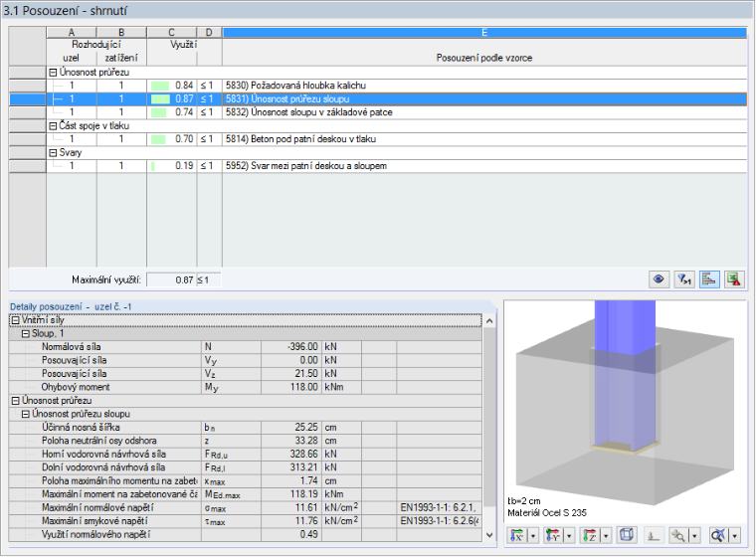Export the table to Excel
The image size is (756, 557).
(734, 279)
